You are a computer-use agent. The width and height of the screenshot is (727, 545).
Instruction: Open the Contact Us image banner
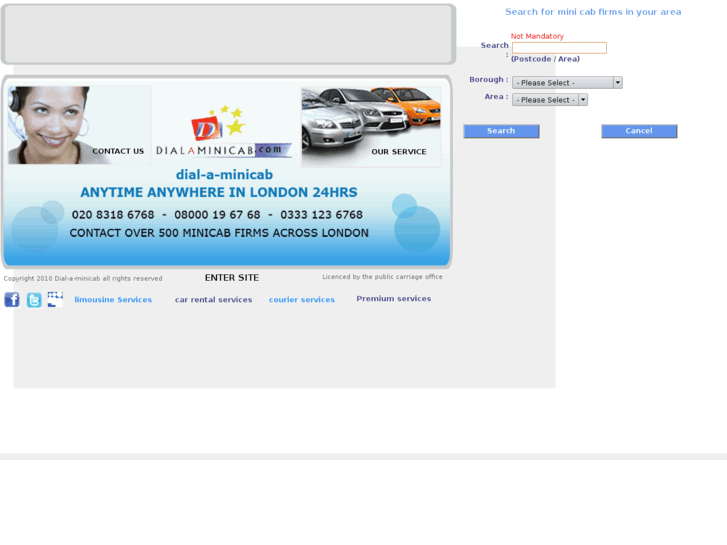[x=79, y=125]
